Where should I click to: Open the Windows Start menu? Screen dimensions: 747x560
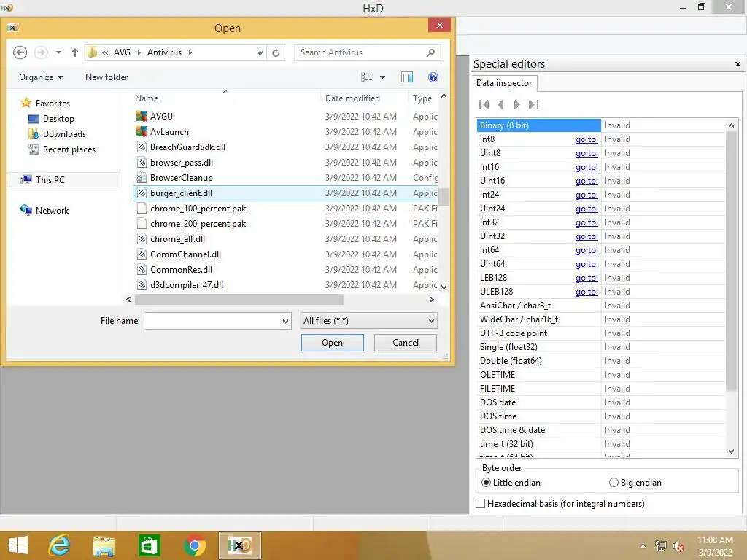click(x=18, y=545)
